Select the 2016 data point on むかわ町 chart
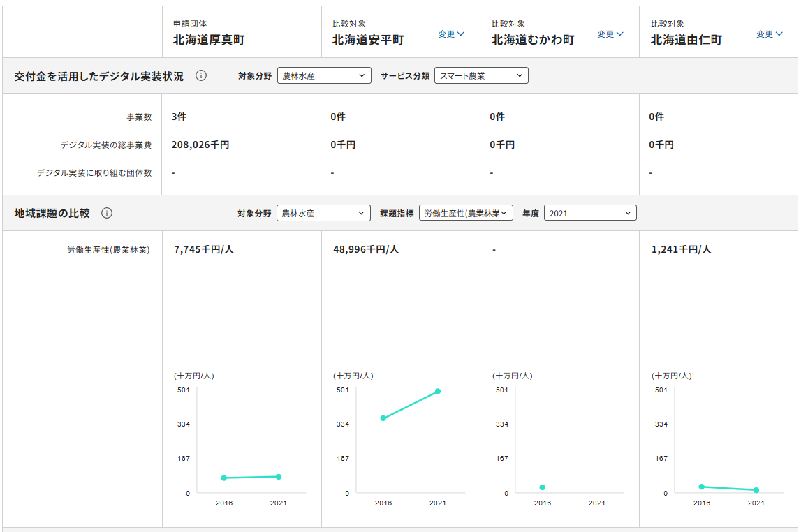This screenshot has width=801, height=532. click(x=543, y=488)
